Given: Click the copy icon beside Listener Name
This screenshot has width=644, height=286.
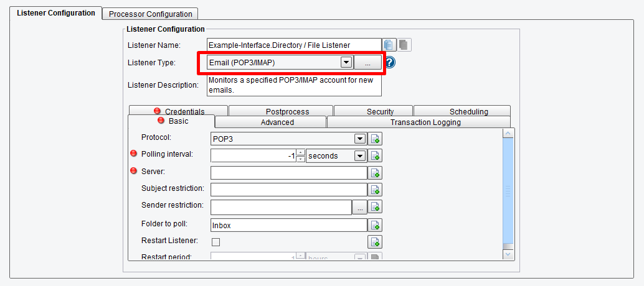Looking at the screenshot, I should [x=390, y=45].
